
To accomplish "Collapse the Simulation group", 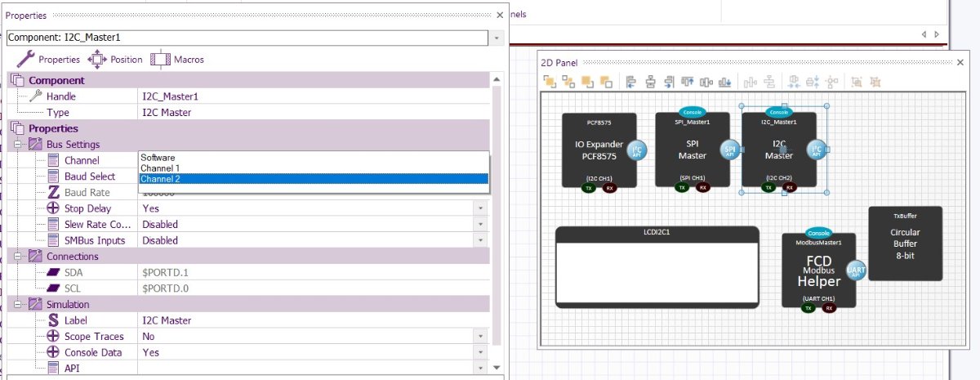I will [18, 304].
